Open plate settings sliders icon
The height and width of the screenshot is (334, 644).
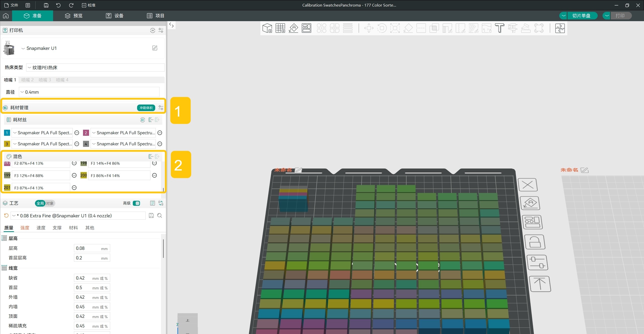537,262
